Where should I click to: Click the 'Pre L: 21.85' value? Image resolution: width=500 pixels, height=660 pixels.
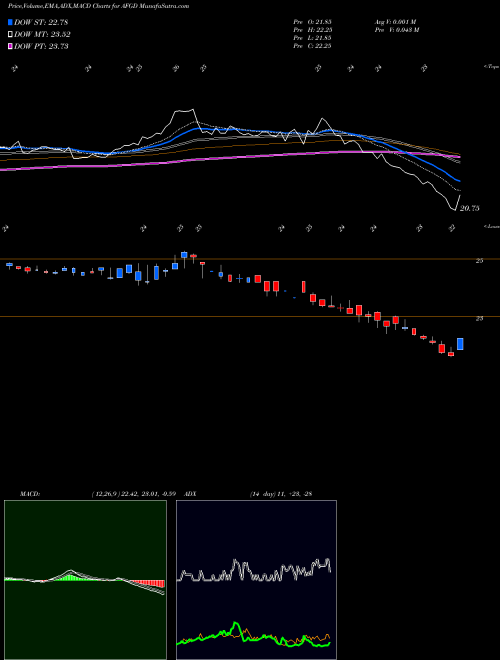pyautogui.click(x=312, y=38)
